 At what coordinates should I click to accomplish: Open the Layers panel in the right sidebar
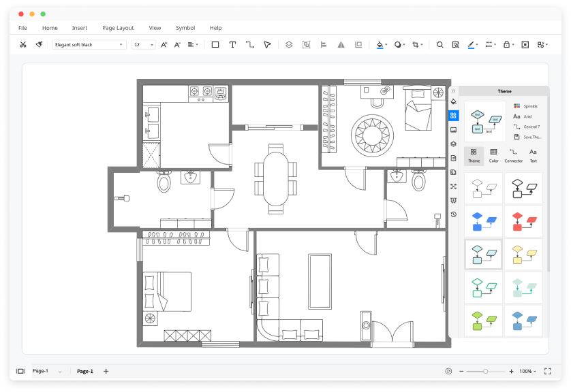(x=452, y=144)
